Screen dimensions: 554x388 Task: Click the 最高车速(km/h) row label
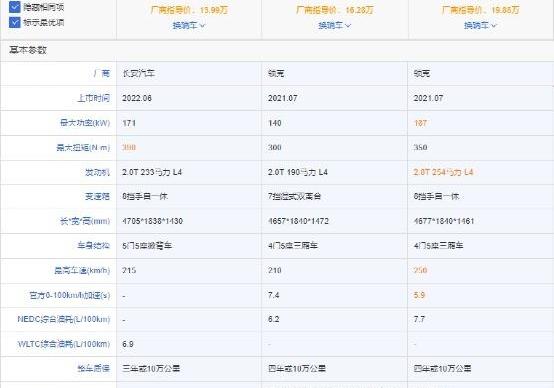point(82,270)
